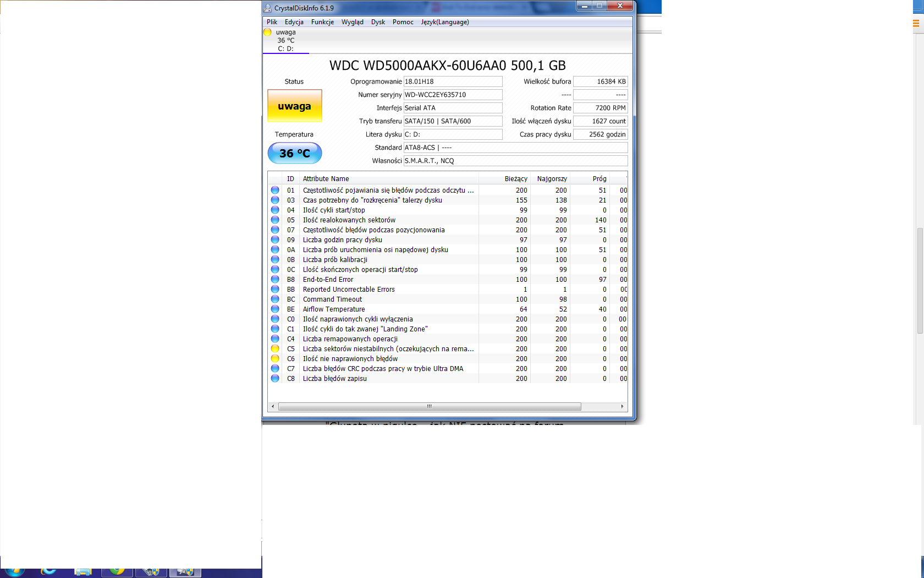Open the Plik menu

[x=272, y=22]
